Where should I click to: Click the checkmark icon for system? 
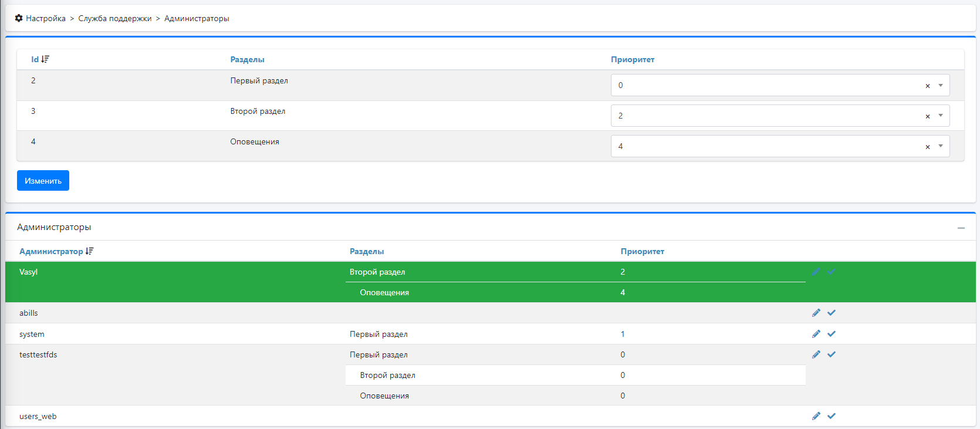tap(831, 334)
